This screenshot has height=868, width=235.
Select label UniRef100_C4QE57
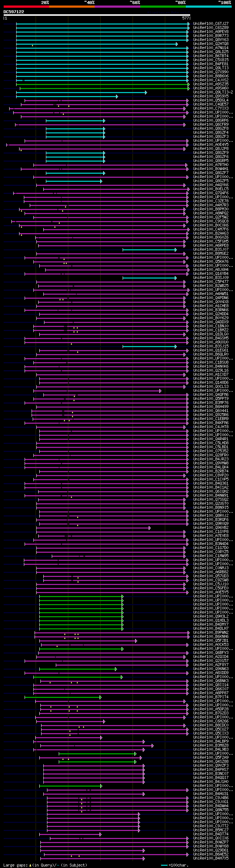point(211,104)
